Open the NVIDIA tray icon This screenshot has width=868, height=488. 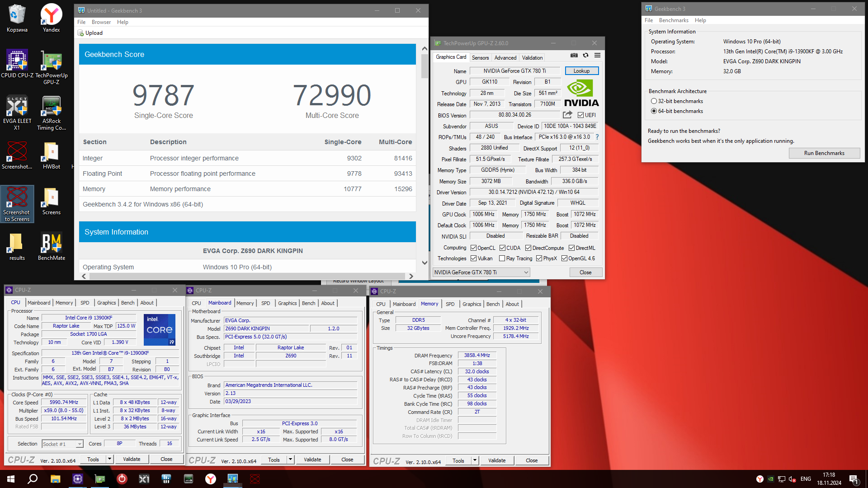point(770,479)
